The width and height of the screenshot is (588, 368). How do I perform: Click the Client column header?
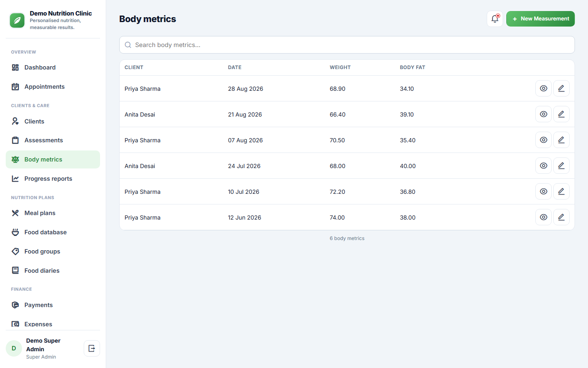[134, 67]
